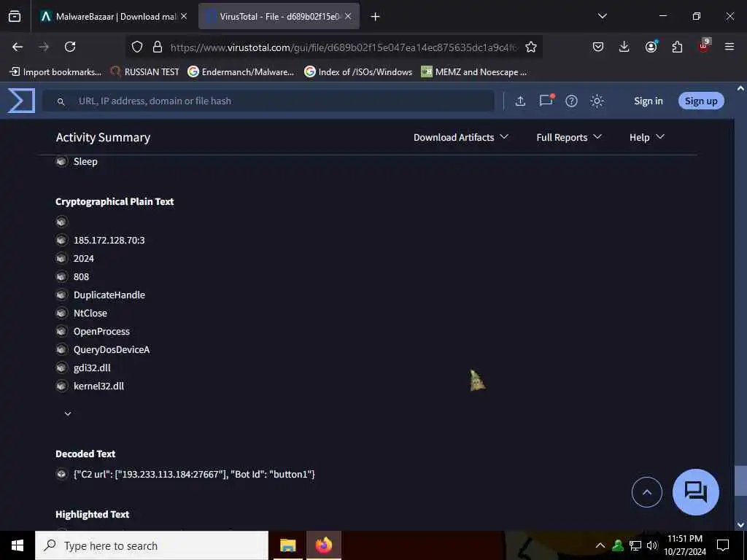Screen dimensions: 747x560
Task: Select the NtClose text entry
Action: pos(90,313)
